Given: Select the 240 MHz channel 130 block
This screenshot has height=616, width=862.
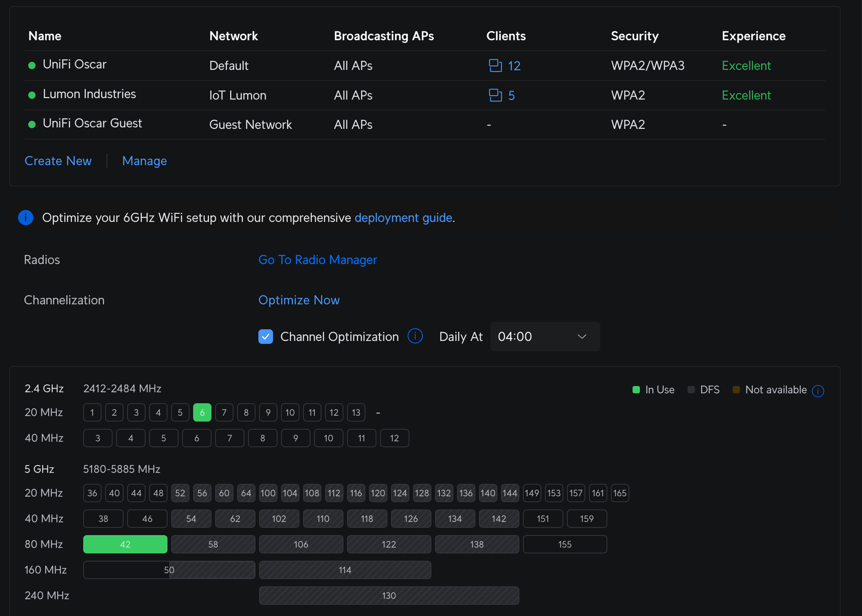Looking at the screenshot, I should tap(389, 595).
